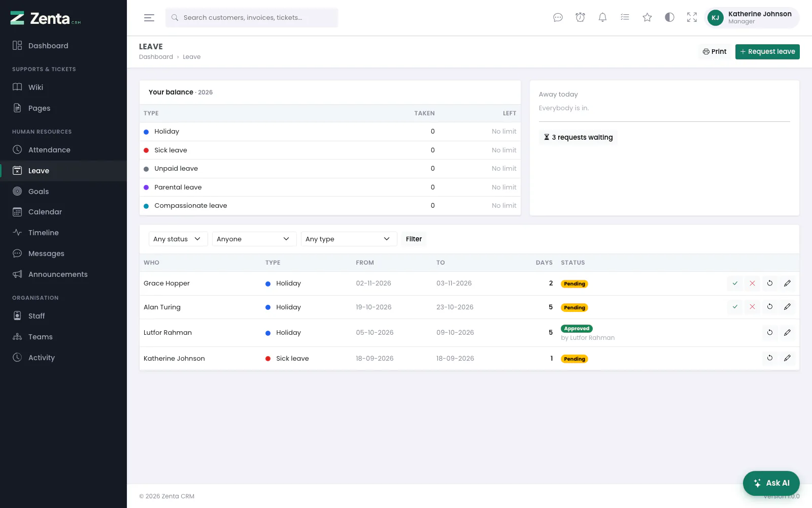Open Staff in sidebar
This screenshot has height=508, width=812.
pyautogui.click(x=63, y=316)
